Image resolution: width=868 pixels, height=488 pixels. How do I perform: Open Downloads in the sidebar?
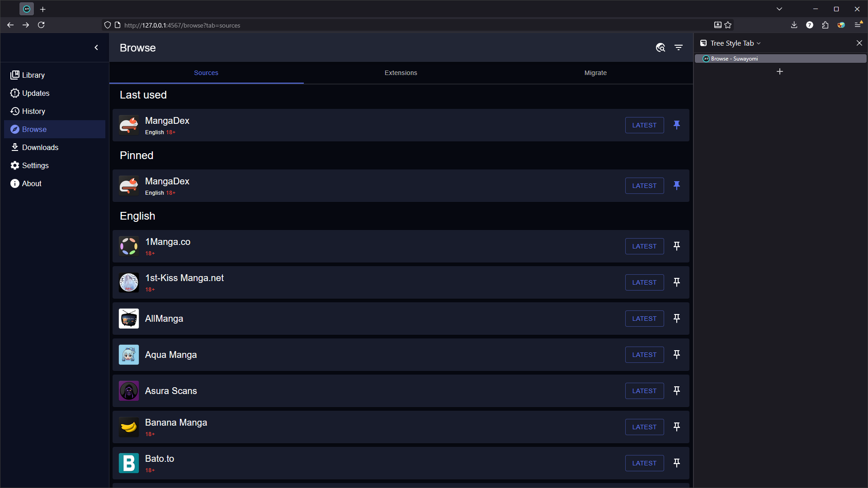click(x=40, y=147)
